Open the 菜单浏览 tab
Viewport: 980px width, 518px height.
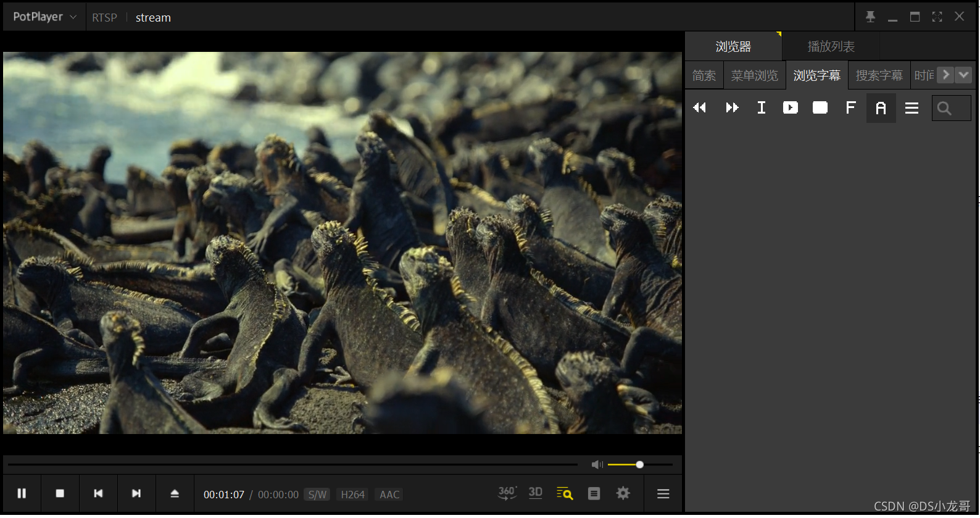click(754, 75)
